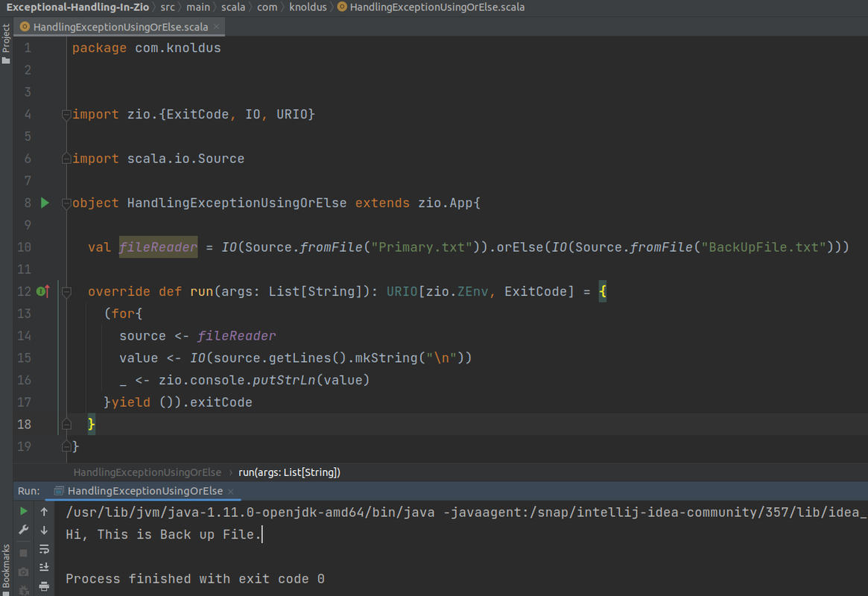The image size is (868, 596).
Task: Click zio.App on line 8
Action: pyautogui.click(x=445, y=203)
